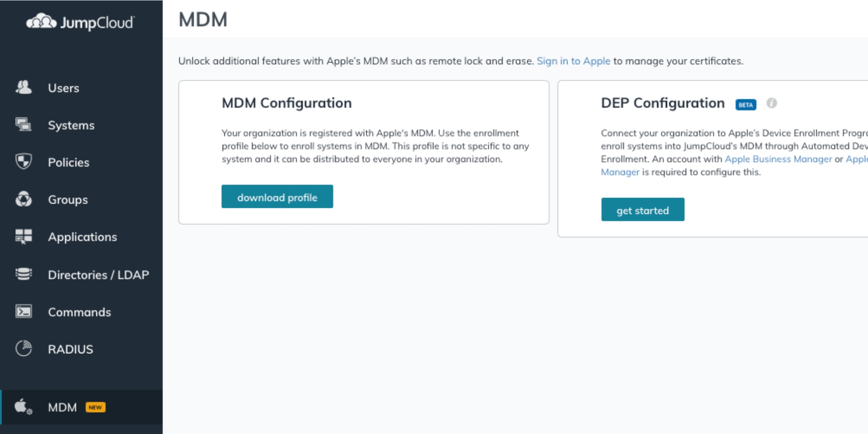Click the get started button

tap(642, 210)
